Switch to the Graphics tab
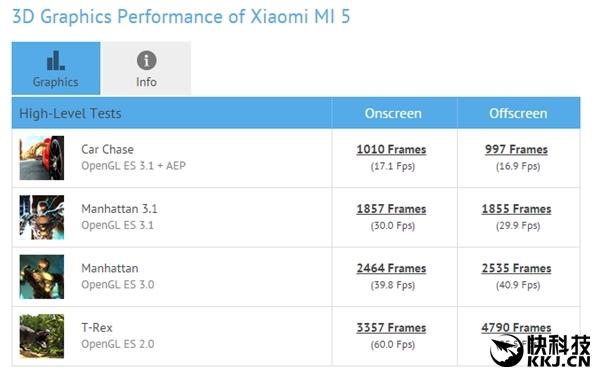The width and height of the screenshot is (600, 377). coord(56,68)
